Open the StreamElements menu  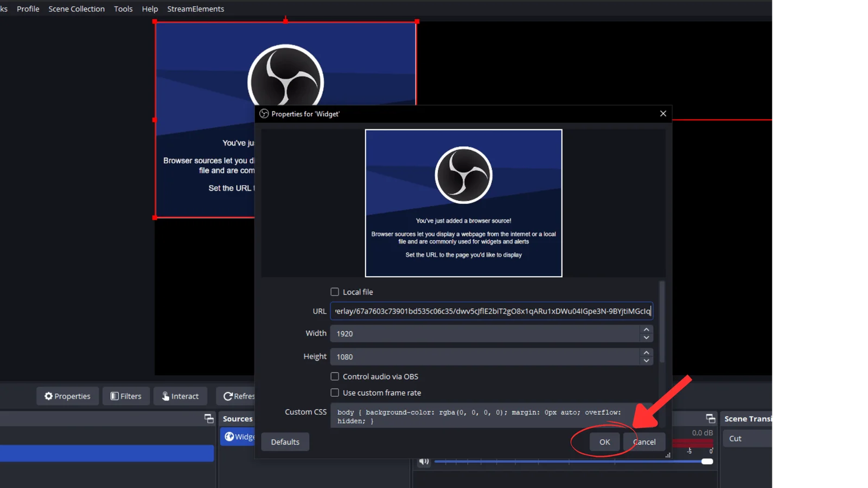coord(195,9)
